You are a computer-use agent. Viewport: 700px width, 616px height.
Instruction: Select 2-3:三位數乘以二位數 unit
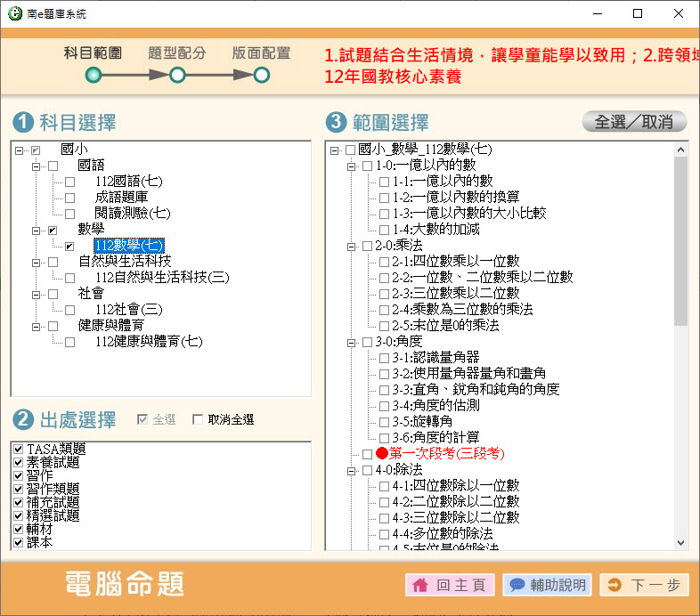(x=455, y=294)
